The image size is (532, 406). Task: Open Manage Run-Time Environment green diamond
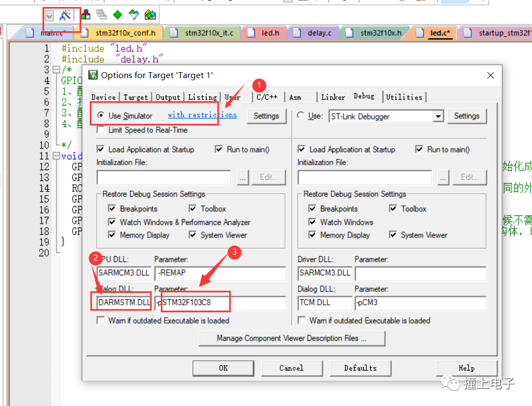[x=117, y=15]
